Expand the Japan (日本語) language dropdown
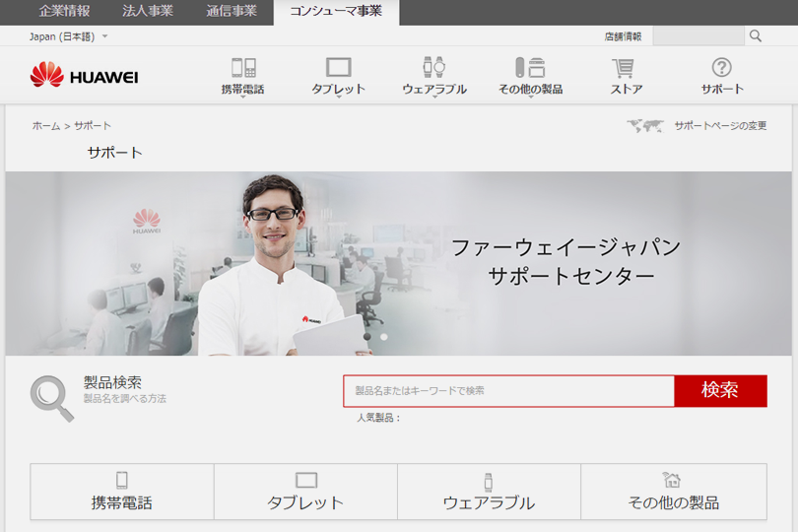The height and width of the screenshot is (532, 798). click(x=68, y=36)
